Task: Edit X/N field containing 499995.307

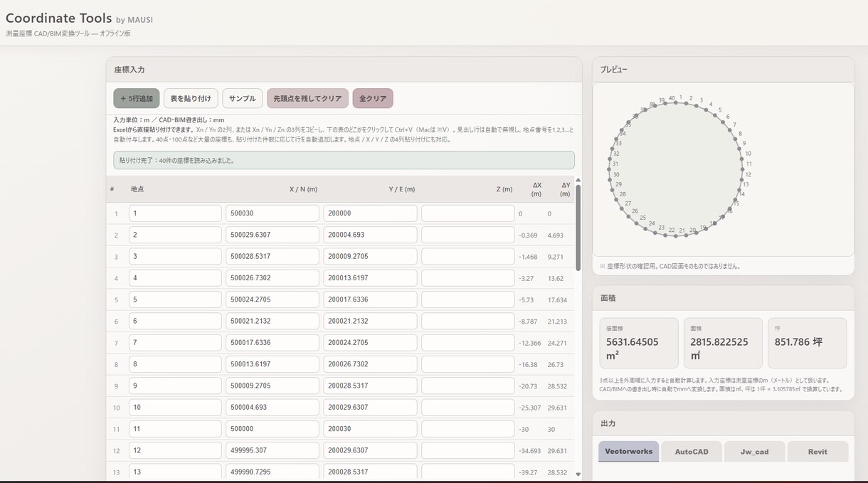Action: (x=272, y=450)
